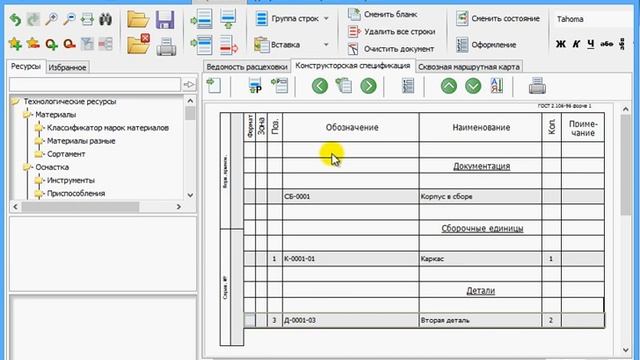Select the Д-0001-03 designation cell
Image resolution: width=640 pixels, height=360 pixels.
[351, 320]
